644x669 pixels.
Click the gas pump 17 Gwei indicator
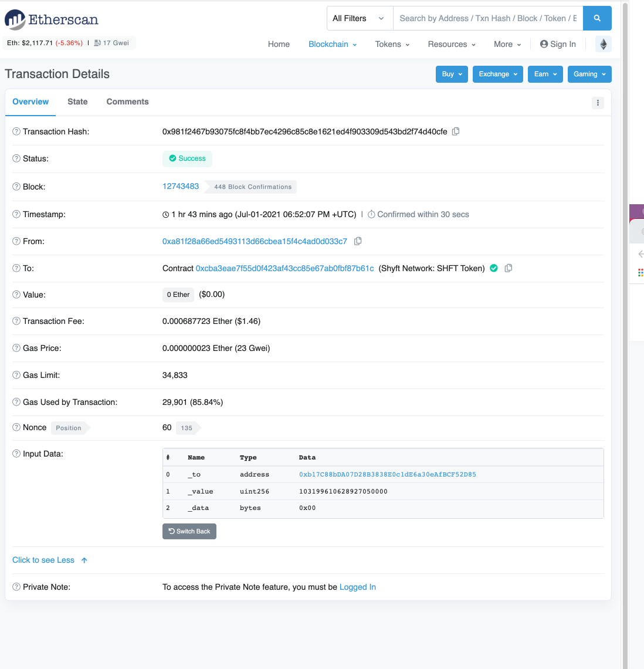[111, 43]
